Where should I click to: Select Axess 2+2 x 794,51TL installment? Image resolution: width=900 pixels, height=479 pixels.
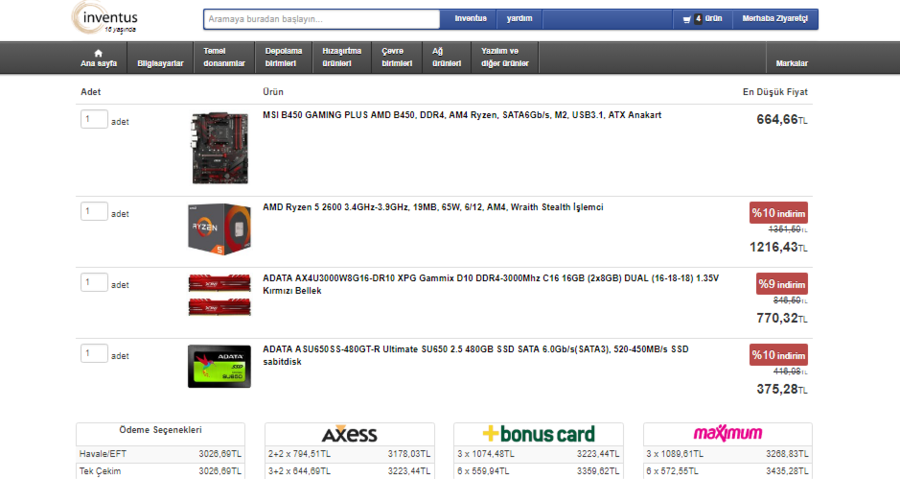349,454
